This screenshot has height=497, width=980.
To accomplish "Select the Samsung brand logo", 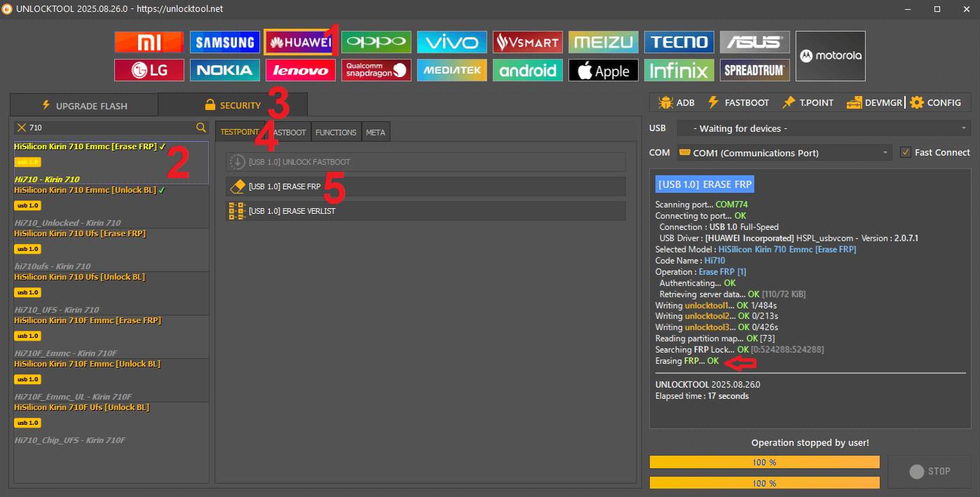I will (x=224, y=42).
